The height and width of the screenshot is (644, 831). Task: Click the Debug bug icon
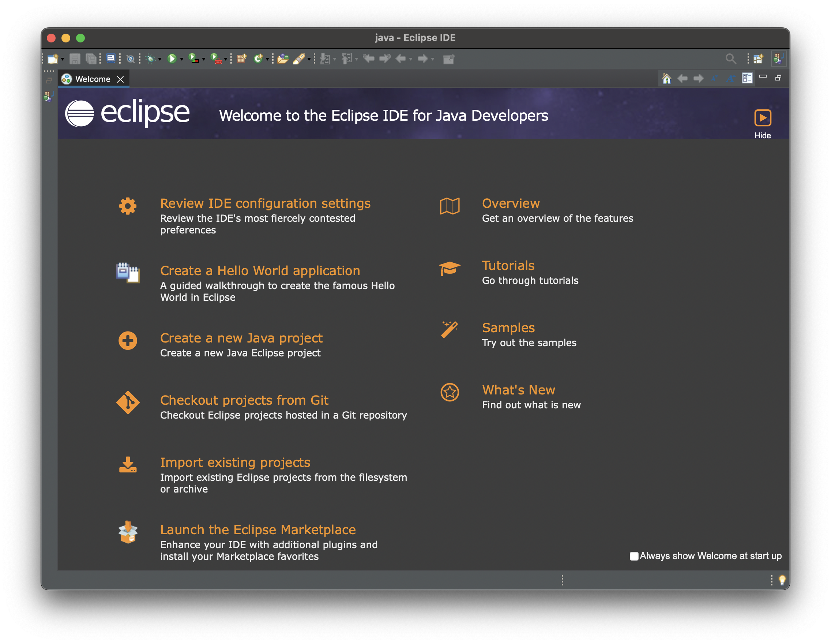[x=150, y=59]
